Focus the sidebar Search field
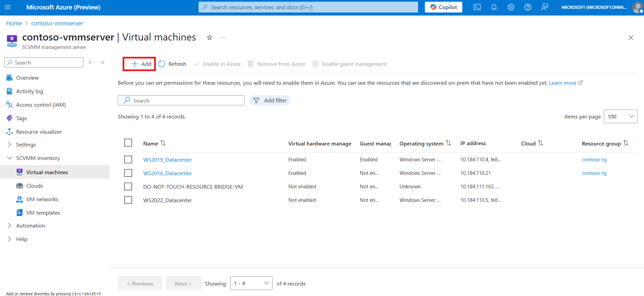Viewport: 644px width, 296px height. [x=44, y=62]
